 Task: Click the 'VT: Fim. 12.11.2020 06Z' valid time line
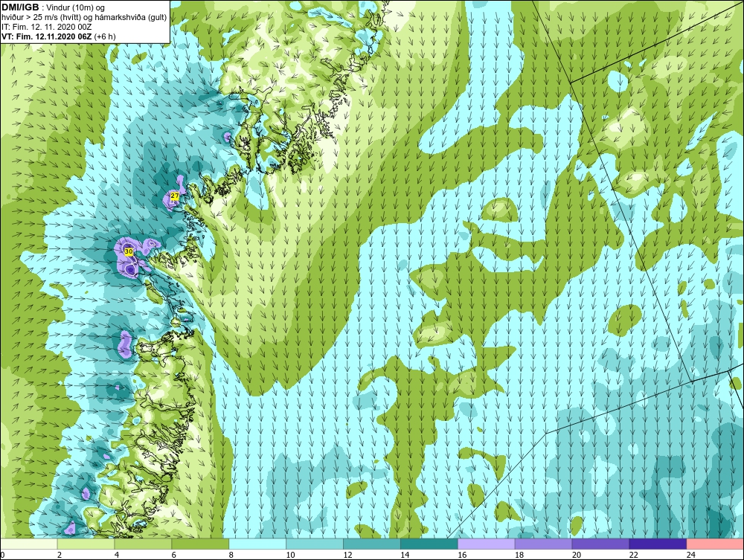point(47,36)
